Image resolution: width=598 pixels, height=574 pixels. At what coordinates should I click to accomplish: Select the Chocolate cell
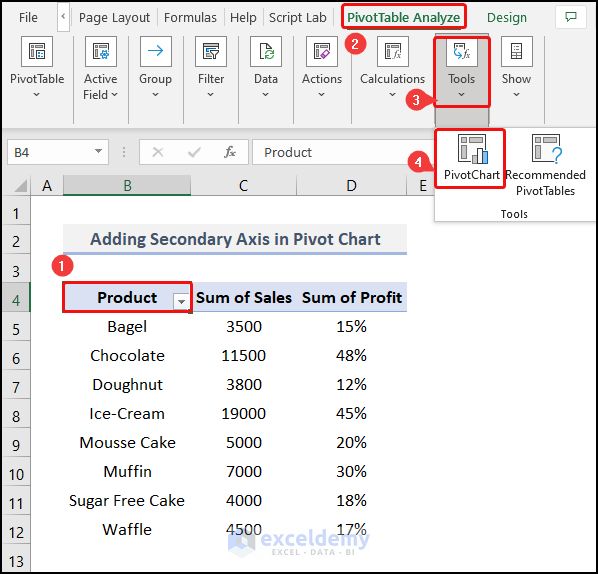[x=127, y=355]
